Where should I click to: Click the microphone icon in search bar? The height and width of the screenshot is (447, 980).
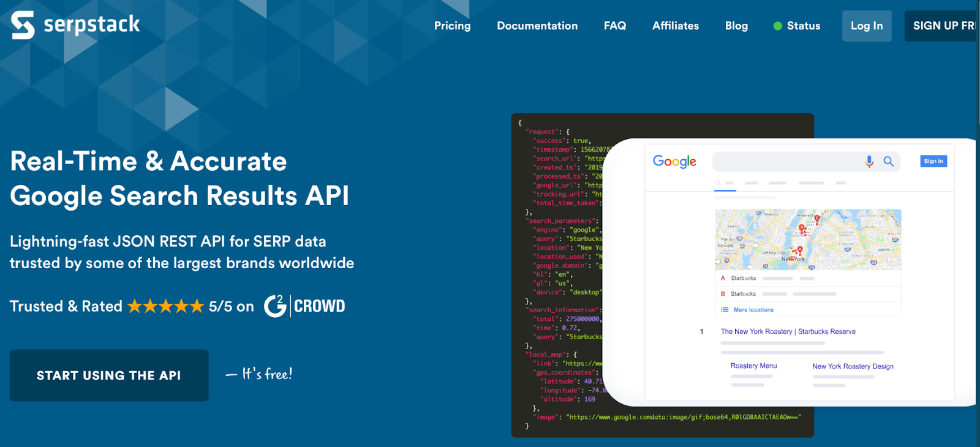pos(869,162)
